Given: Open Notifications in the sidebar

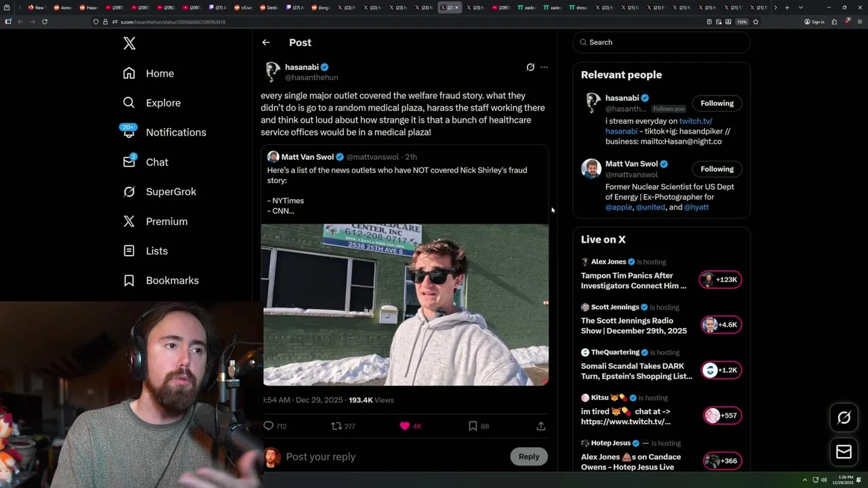Looking at the screenshot, I should 164,132.
